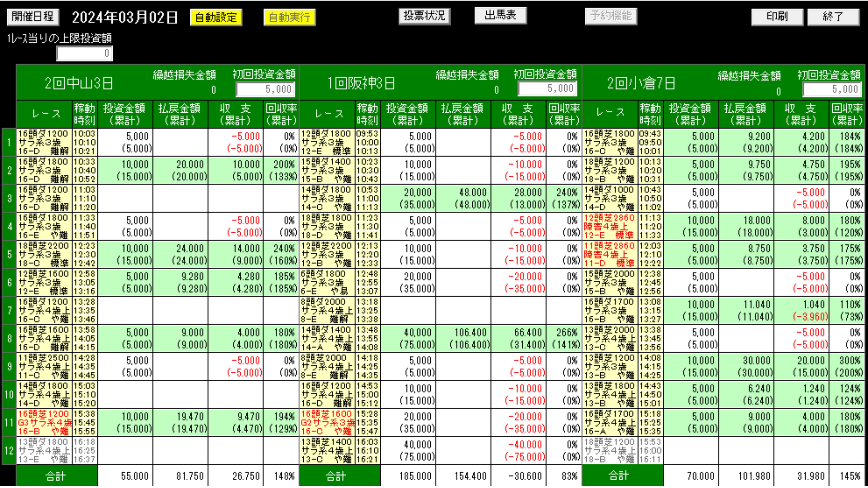Open the 出馬表 race card

(500, 16)
